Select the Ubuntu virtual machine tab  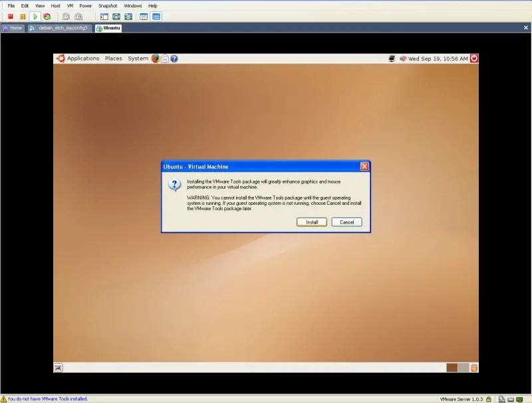(x=108, y=28)
